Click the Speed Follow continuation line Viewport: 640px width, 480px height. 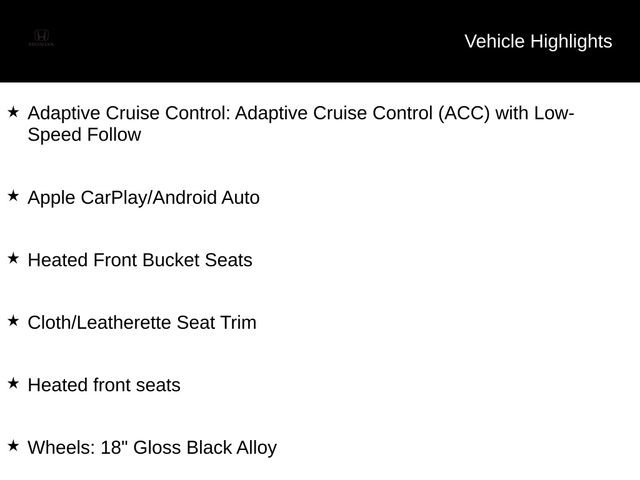pyautogui.click(x=84, y=135)
